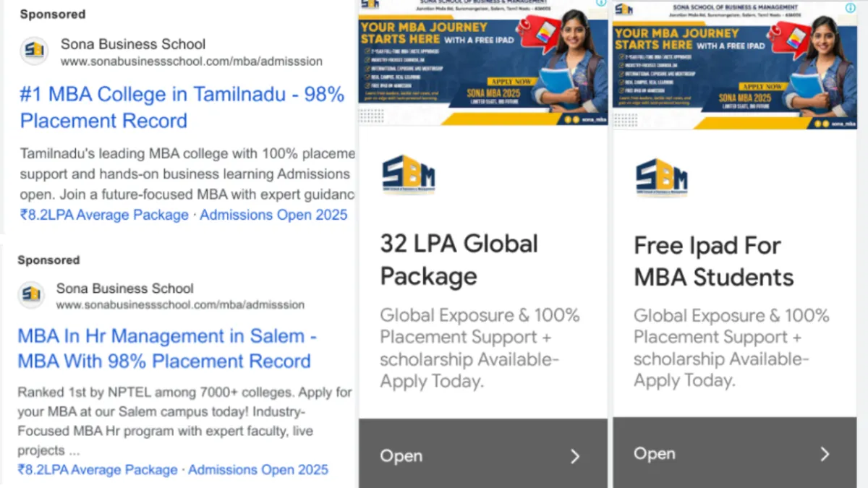Click the 'Free Ipad For MBA Students' headline
The image size is (868, 488).
[x=714, y=261]
